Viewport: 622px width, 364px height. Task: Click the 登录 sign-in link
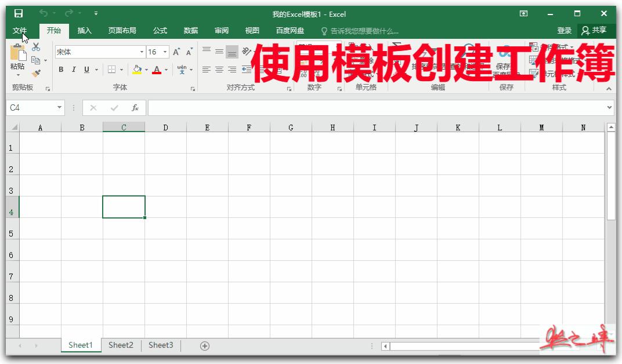pyautogui.click(x=563, y=30)
